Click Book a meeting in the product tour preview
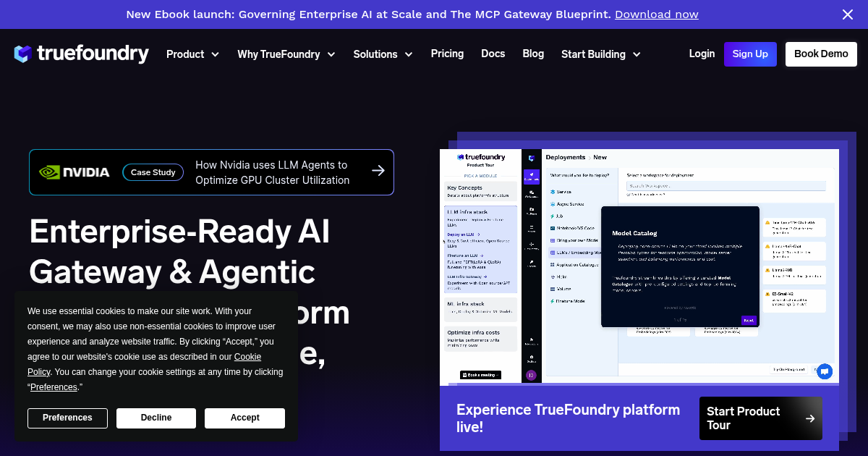The height and width of the screenshot is (456, 868). (480, 374)
